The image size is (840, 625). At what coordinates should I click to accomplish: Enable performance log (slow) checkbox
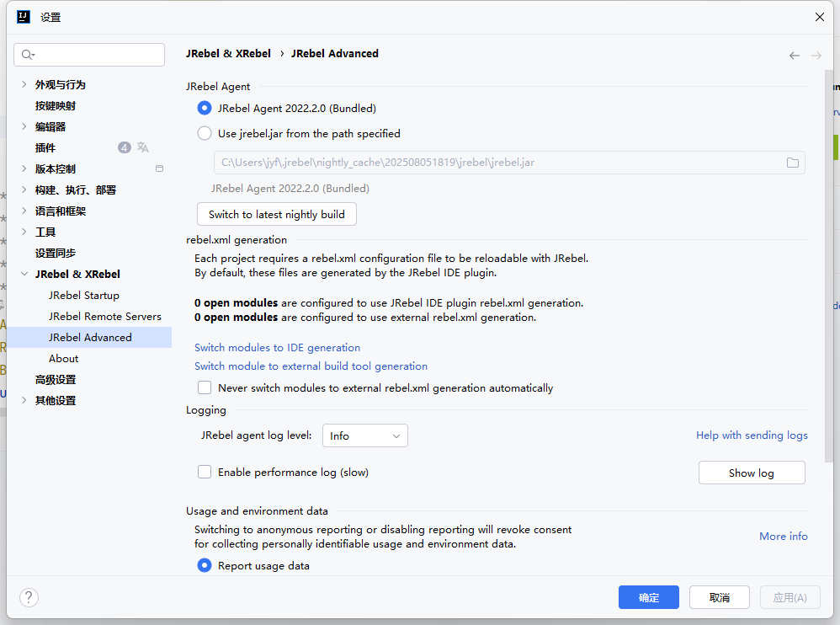point(204,472)
